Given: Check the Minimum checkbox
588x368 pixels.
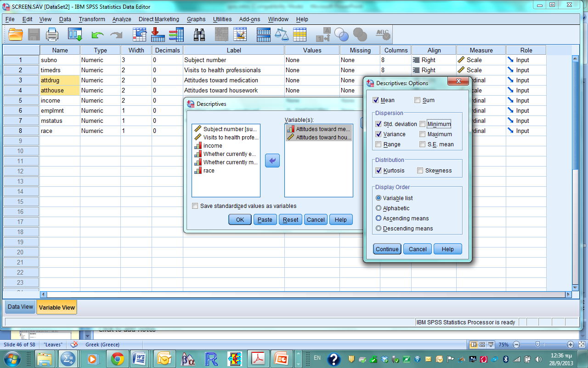Looking at the screenshot, I should [x=423, y=124].
